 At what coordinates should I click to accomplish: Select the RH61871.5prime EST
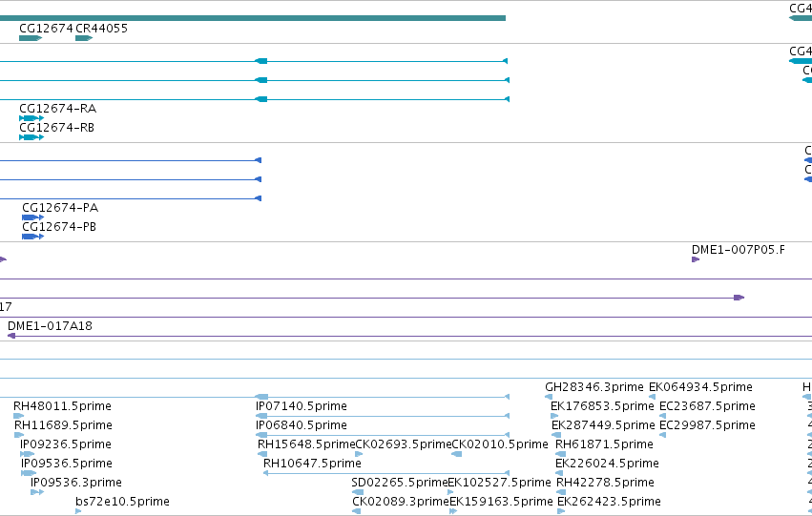tap(560, 454)
